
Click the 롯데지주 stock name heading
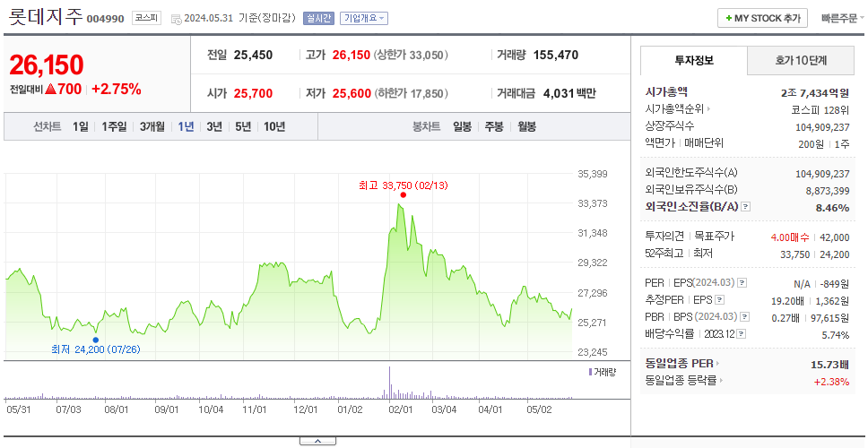pyautogui.click(x=45, y=17)
